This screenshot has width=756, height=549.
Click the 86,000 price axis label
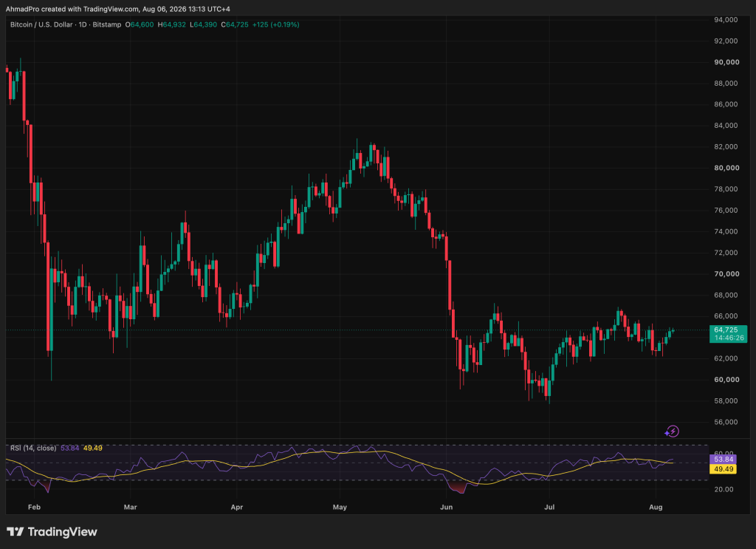click(726, 104)
